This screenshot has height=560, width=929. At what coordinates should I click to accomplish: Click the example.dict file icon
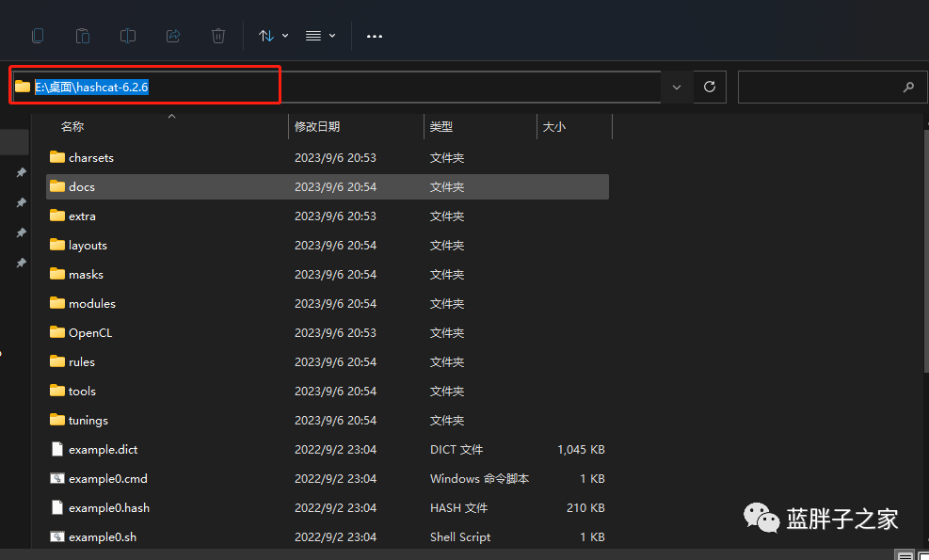click(x=56, y=449)
